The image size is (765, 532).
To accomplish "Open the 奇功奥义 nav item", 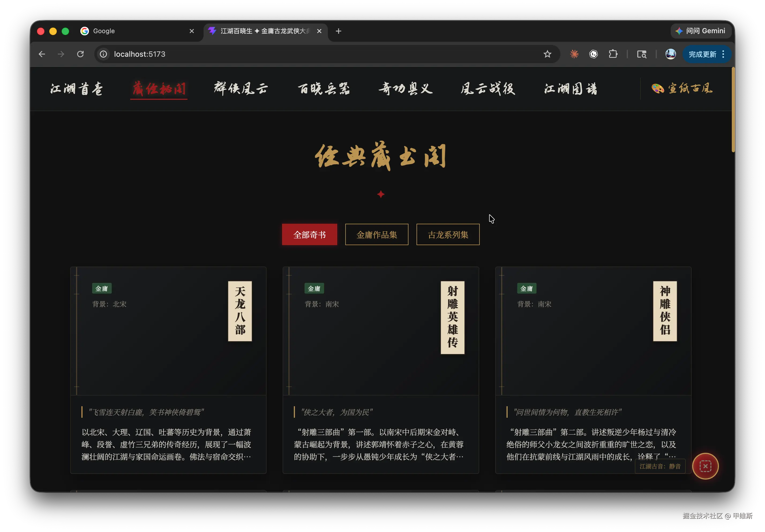I will [406, 89].
